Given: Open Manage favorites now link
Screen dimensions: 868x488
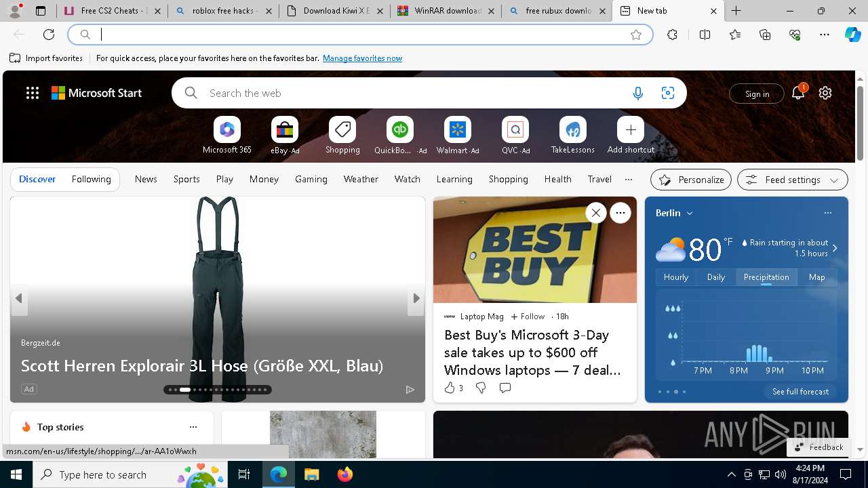Looking at the screenshot, I should click(362, 58).
